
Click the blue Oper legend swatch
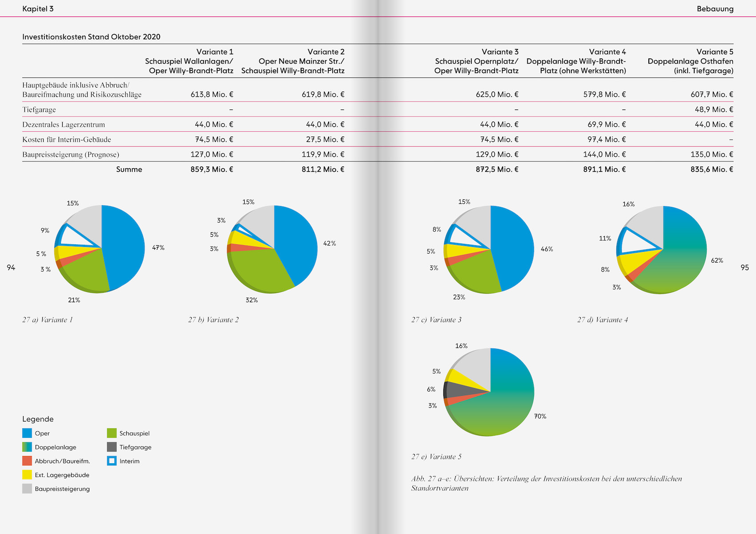pos(27,433)
